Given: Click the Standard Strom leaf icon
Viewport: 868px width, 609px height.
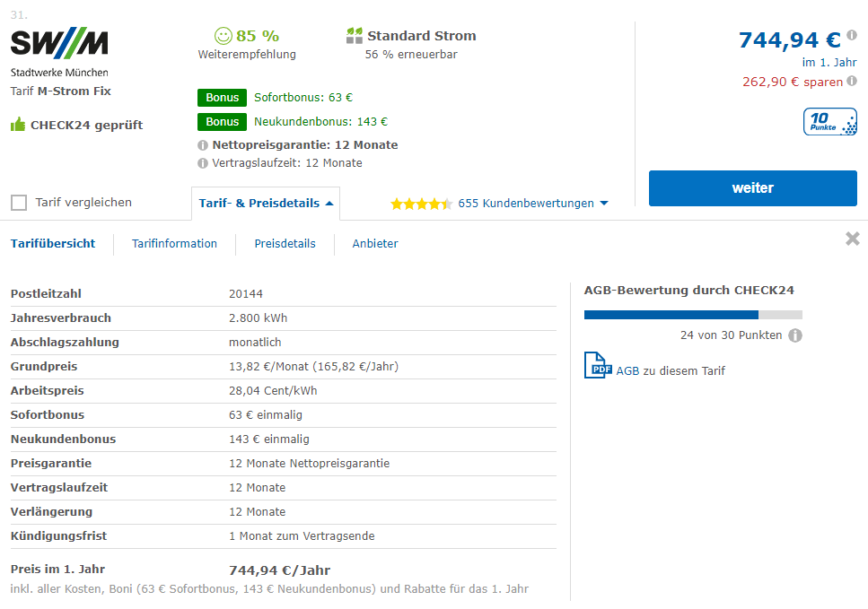Looking at the screenshot, I should point(355,35).
